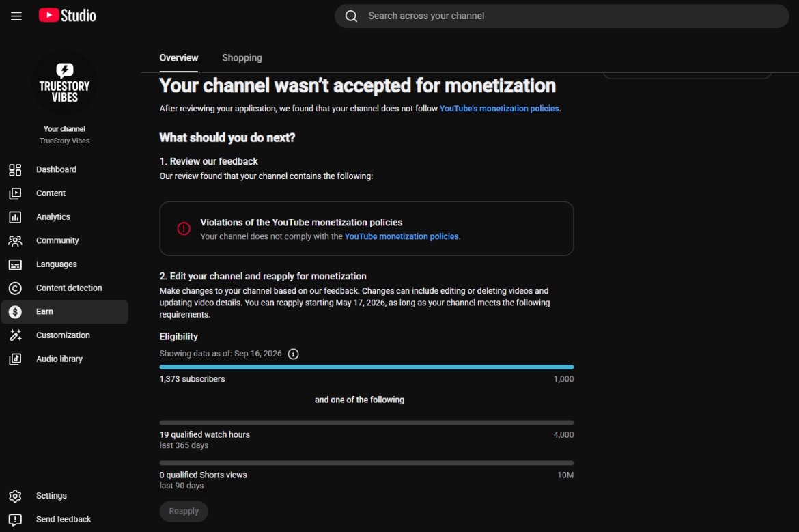Image resolution: width=799 pixels, height=532 pixels.
Task: Click the Customization magic wand icon
Action: point(15,335)
